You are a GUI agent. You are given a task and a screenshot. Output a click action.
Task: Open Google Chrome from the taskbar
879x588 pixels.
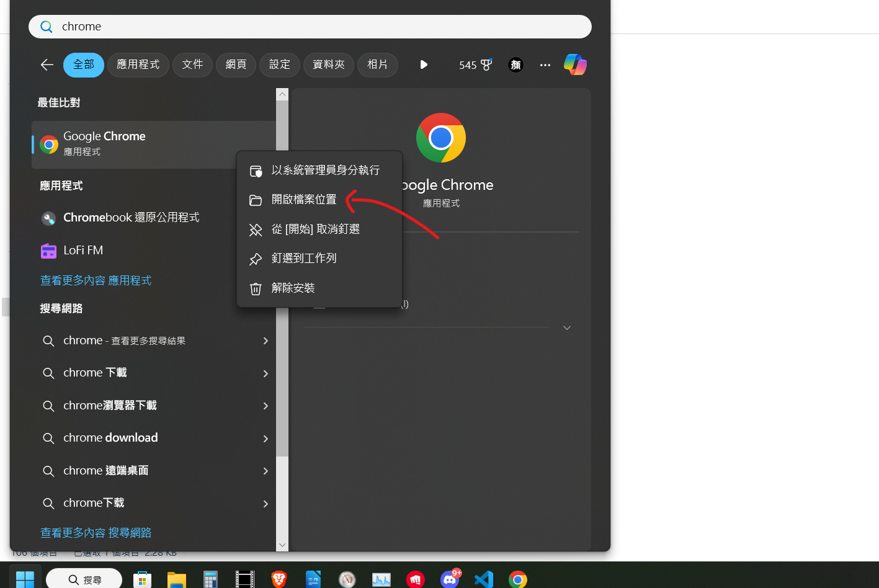(518, 579)
